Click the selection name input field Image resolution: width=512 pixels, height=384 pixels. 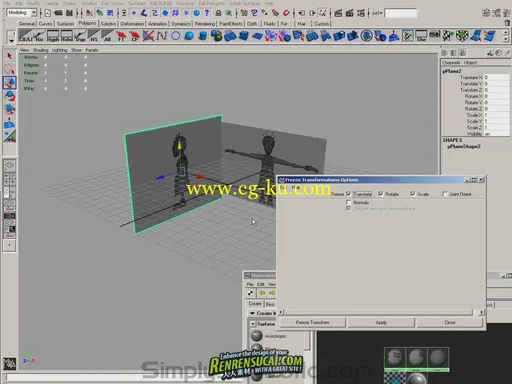point(401,13)
